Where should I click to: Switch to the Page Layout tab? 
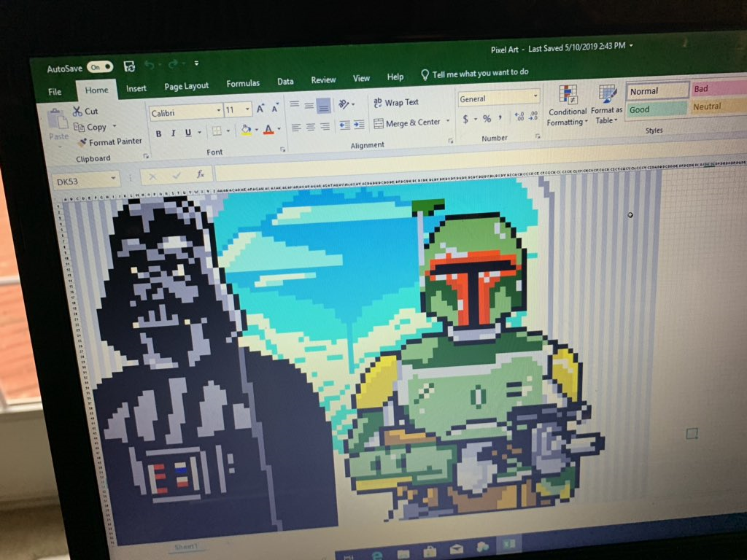(x=186, y=86)
